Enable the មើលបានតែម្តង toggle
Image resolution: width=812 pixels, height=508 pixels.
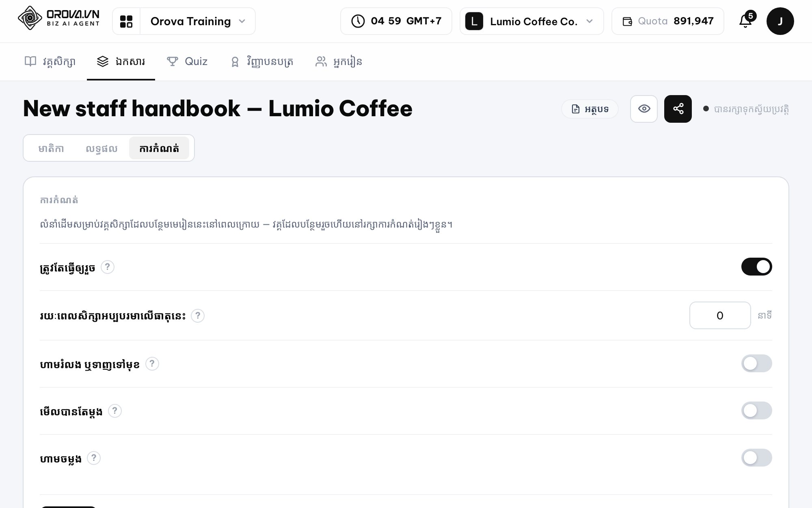pyautogui.click(x=756, y=410)
